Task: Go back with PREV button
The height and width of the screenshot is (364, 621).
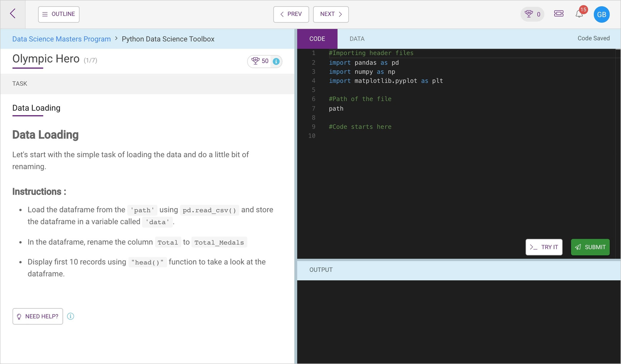Action: pyautogui.click(x=291, y=14)
